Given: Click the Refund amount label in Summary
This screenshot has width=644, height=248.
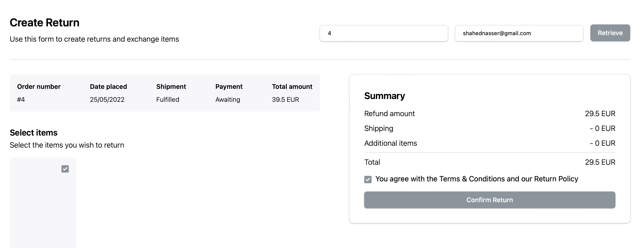Looking at the screenshot, I should [389, 114].
